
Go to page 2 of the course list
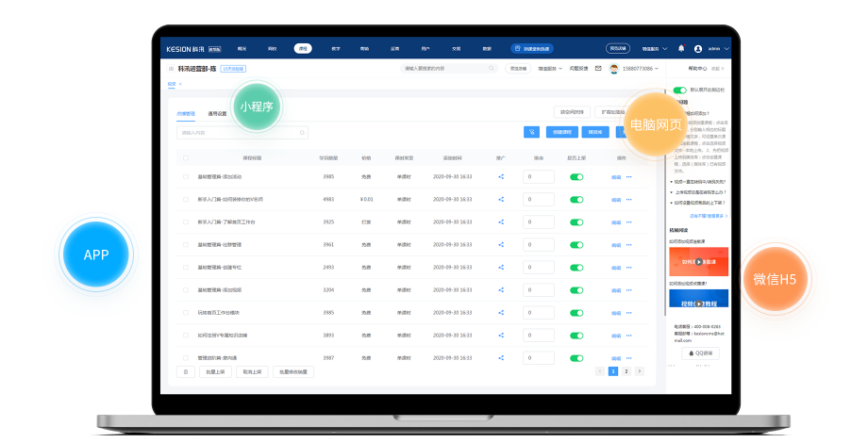(626, 371)
